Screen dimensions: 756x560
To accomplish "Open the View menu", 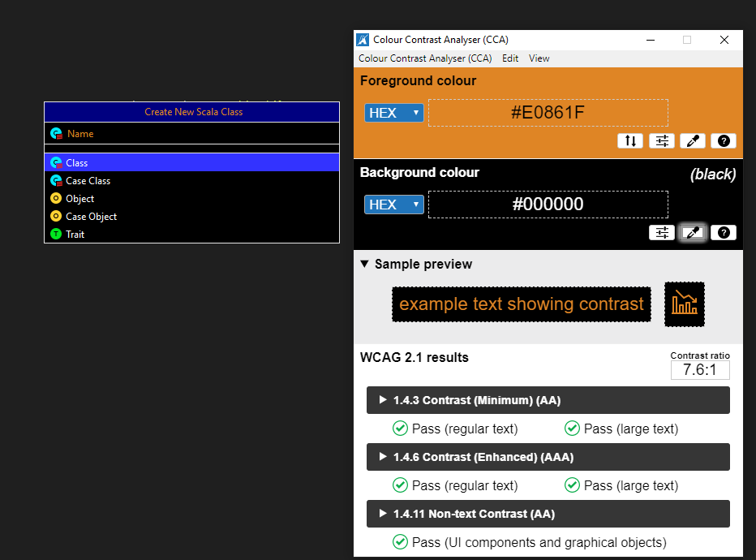I will pos(539,58).
